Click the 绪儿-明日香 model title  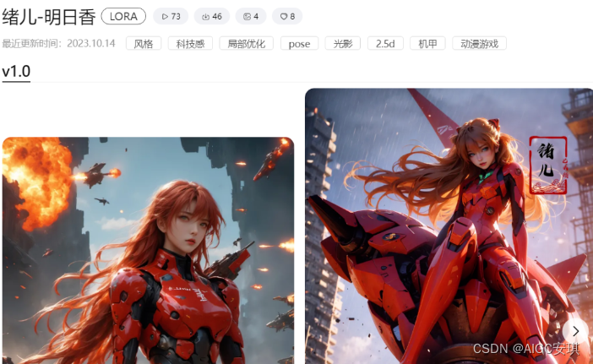(x=49, y=16)
